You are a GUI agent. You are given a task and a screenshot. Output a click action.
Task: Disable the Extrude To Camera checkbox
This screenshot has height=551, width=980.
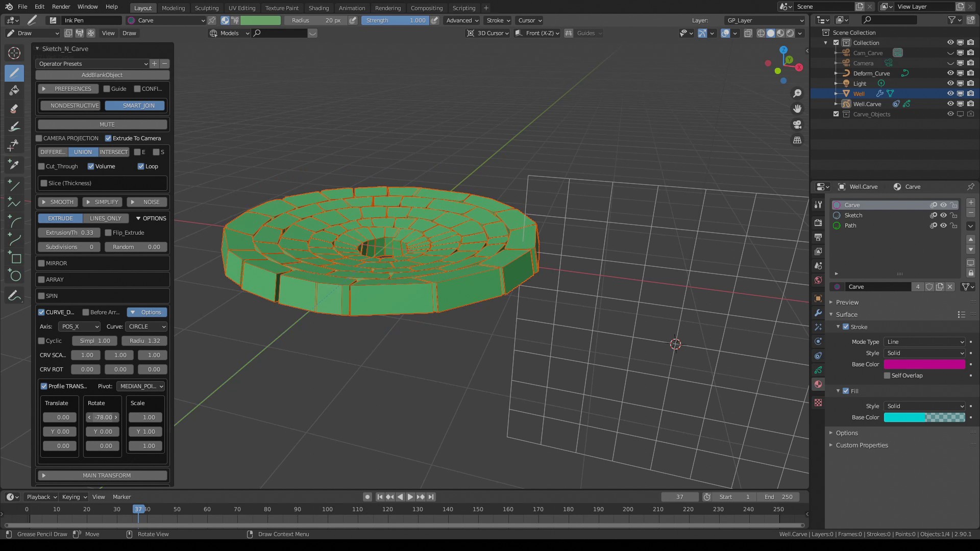[108, 138]
